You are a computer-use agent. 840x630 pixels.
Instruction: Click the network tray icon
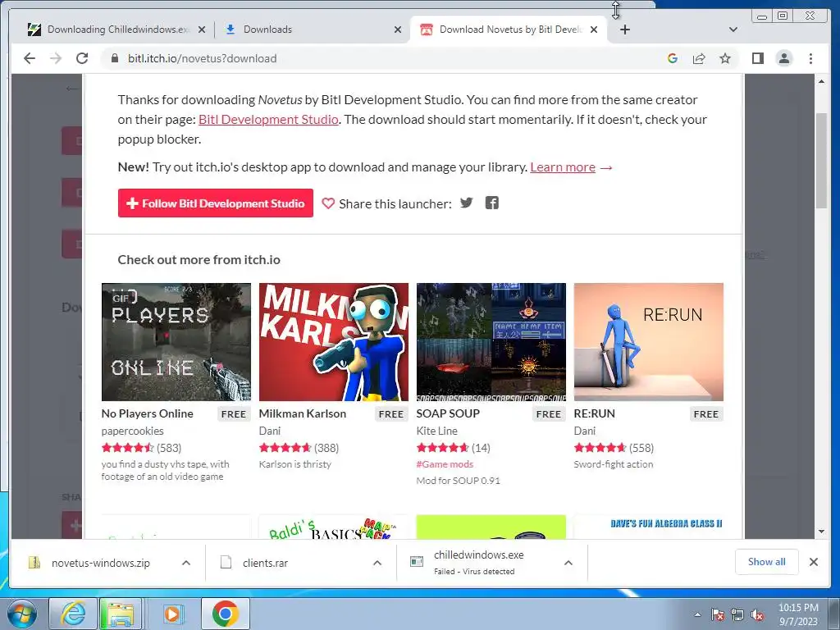point(737,615)
